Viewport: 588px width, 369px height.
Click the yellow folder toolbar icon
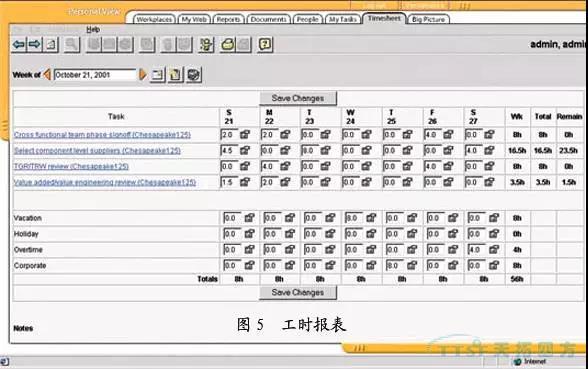pos(227,45)
